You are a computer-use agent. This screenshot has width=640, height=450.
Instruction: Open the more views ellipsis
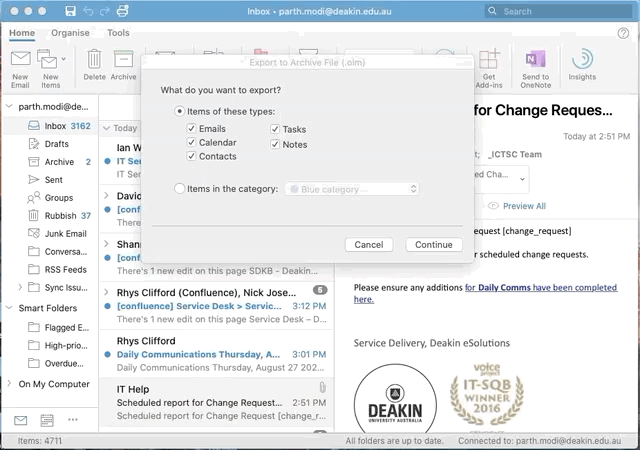[x=73, y=419]
